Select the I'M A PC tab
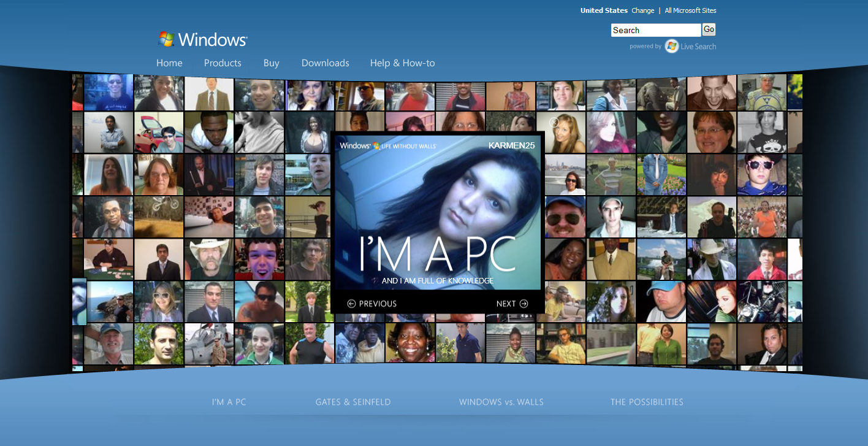868x446 pixels. (228, 402)
